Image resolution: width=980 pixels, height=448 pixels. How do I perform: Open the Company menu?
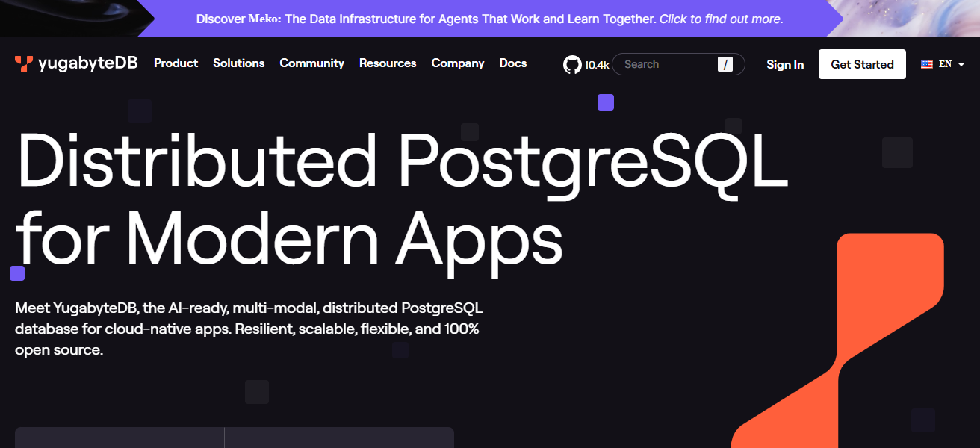[458, 63]
